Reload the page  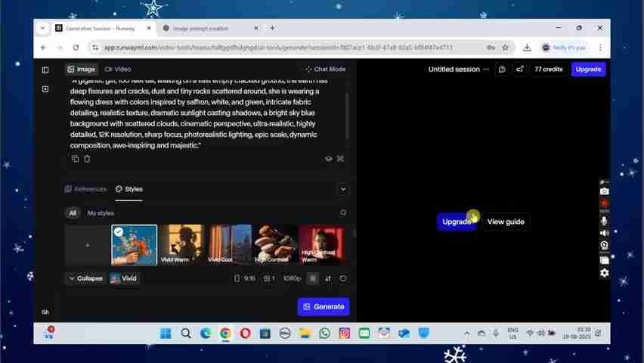76,48
